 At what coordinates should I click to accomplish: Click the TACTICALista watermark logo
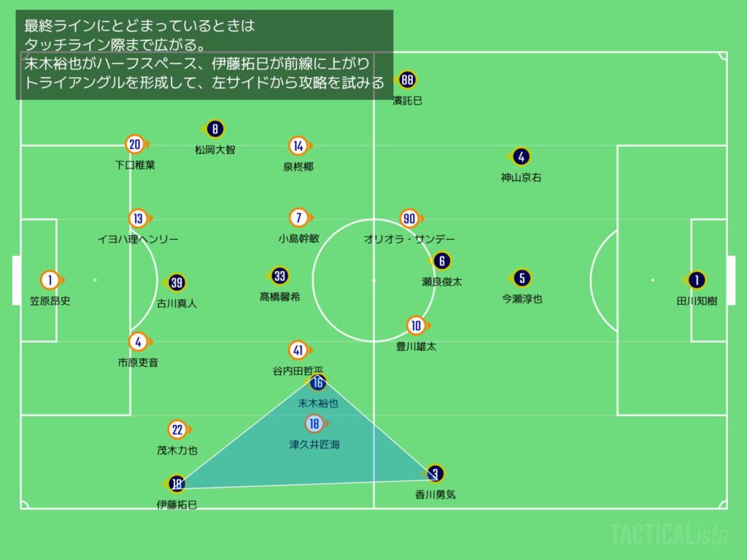(x=668, y=534)
